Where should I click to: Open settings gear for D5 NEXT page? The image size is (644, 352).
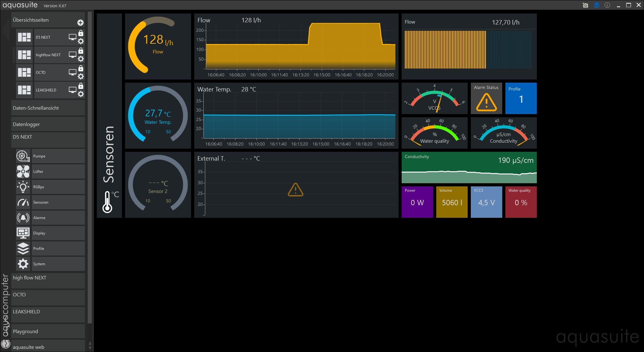coord(81,41)
